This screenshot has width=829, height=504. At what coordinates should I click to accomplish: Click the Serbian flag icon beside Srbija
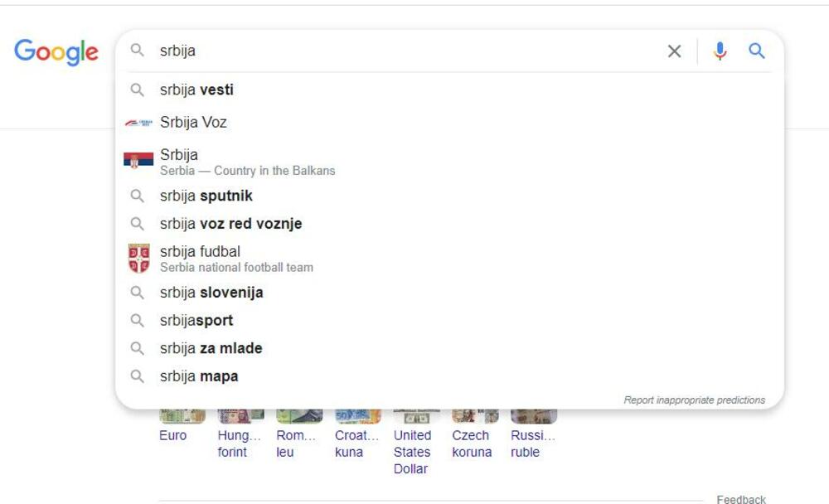138,160
